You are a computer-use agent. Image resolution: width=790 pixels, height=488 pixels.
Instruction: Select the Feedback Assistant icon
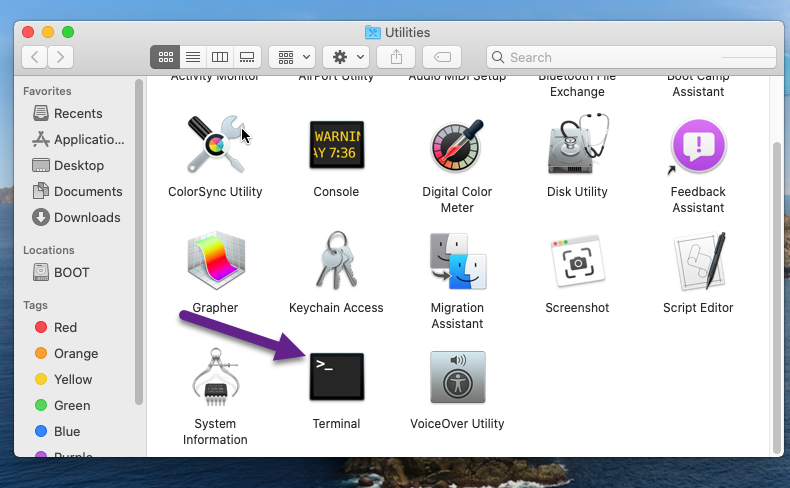pyautogui.click(x=698, y=145)
